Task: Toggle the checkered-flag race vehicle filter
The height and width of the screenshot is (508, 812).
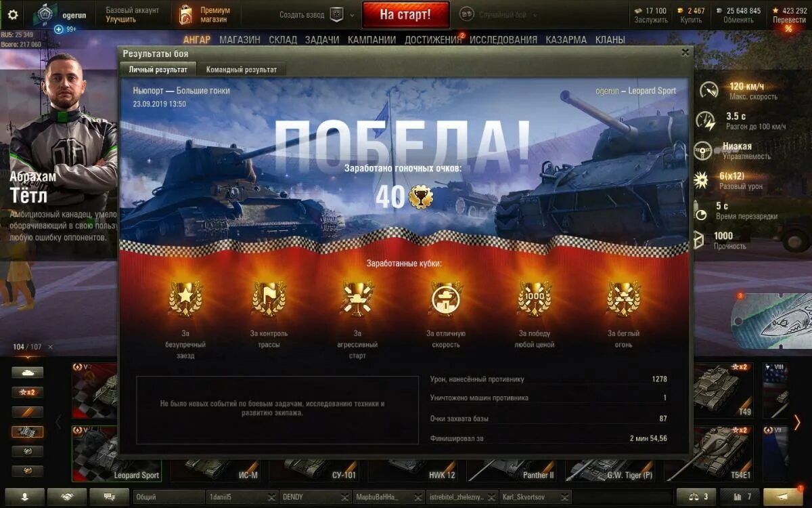Action: pos(28,432)
